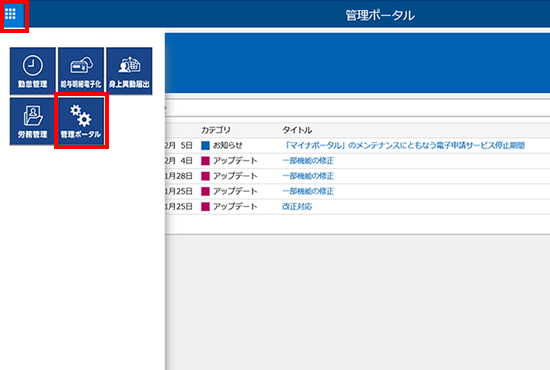Click the magenta square on the 改正対応 row
Image resolution: width=550 pixels, height=370 pixels.
point(205,207)
